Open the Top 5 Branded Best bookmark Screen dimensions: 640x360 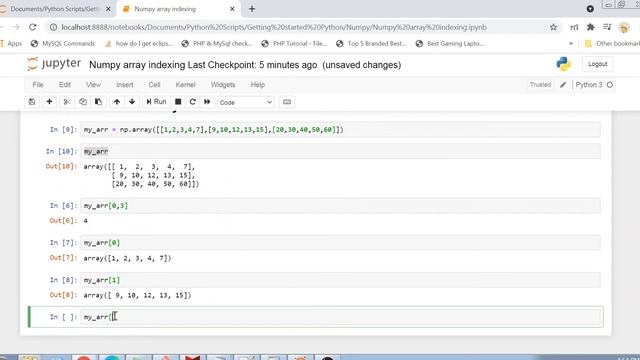click(371, 43)
